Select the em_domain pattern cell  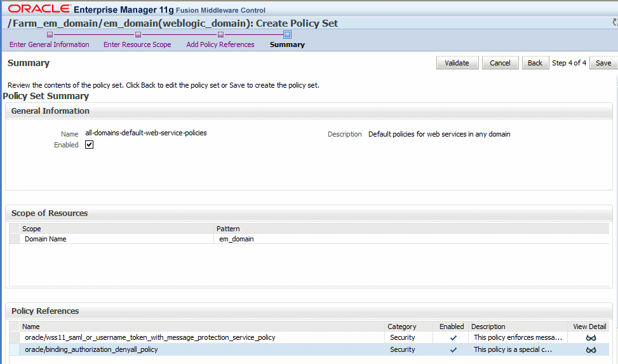[236, 239]
